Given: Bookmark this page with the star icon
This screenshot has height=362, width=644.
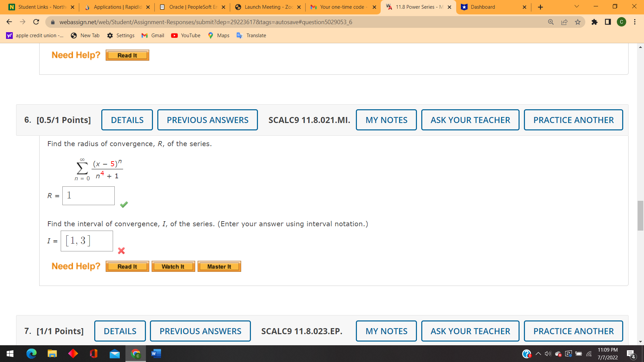Looking at the screenshot, I should [x=578, y=22].
